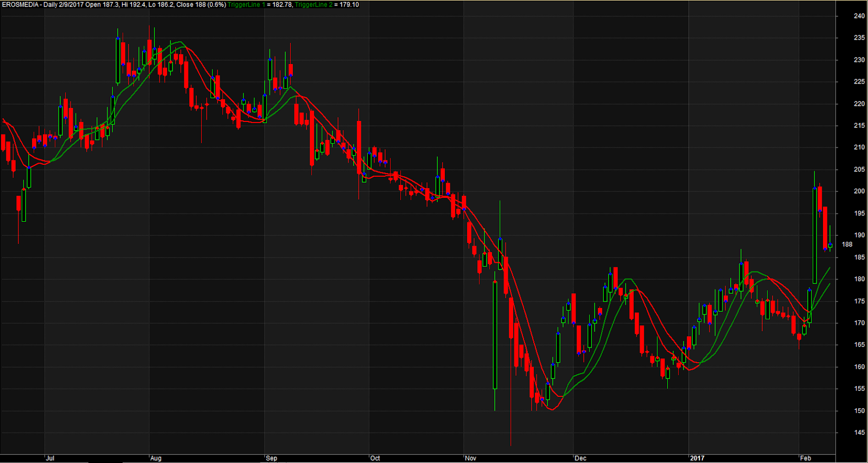Click the Jul label on time axis
The height and width of the screenshot is (463, 868).
(50, 458)
